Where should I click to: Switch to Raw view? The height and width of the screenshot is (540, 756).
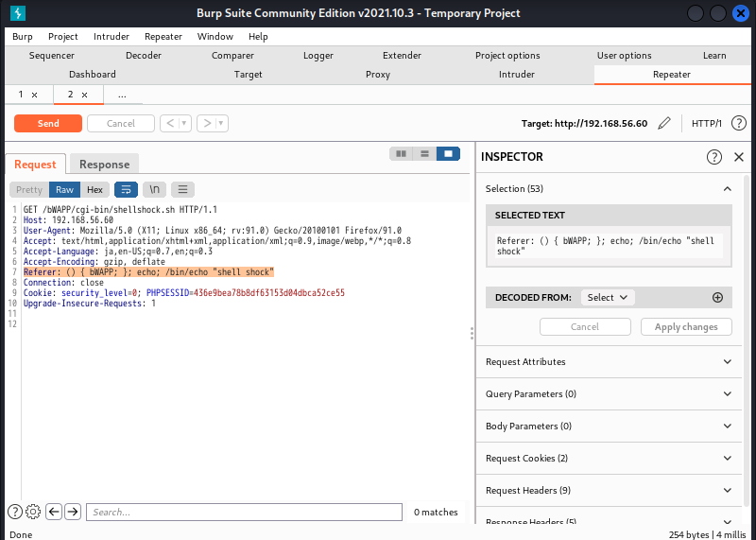64,190
